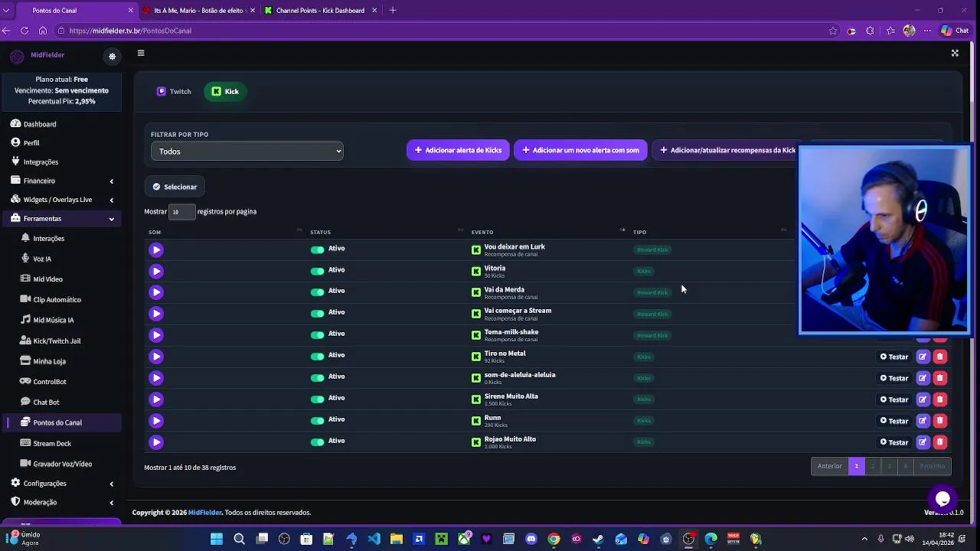Viewport: 980px width, 551px height.
Task: Test the Tiro no Metal alert
Action: pyautogui.click(x=893, y=357)
